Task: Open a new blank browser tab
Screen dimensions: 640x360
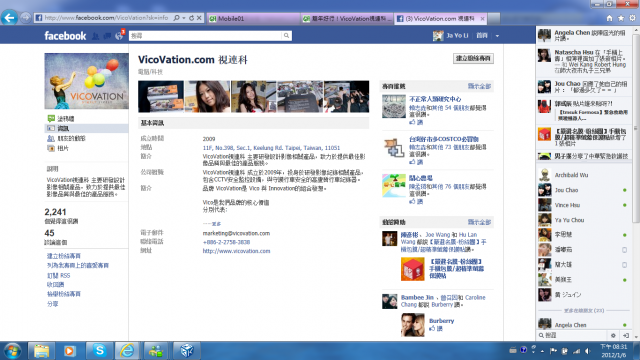Action: pos(494,18)
